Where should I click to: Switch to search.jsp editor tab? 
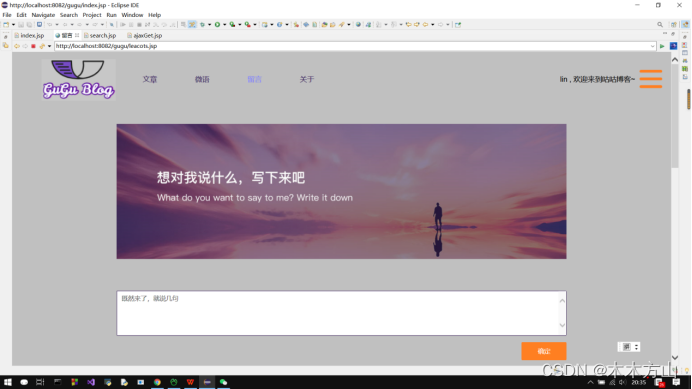click(x=100, y=35)
